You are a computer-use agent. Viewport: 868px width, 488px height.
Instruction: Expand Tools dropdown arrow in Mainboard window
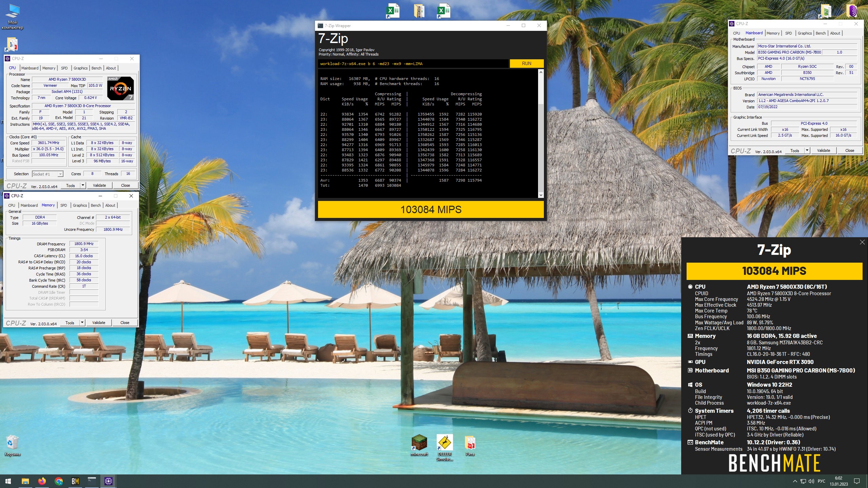(x=807, y=150)
